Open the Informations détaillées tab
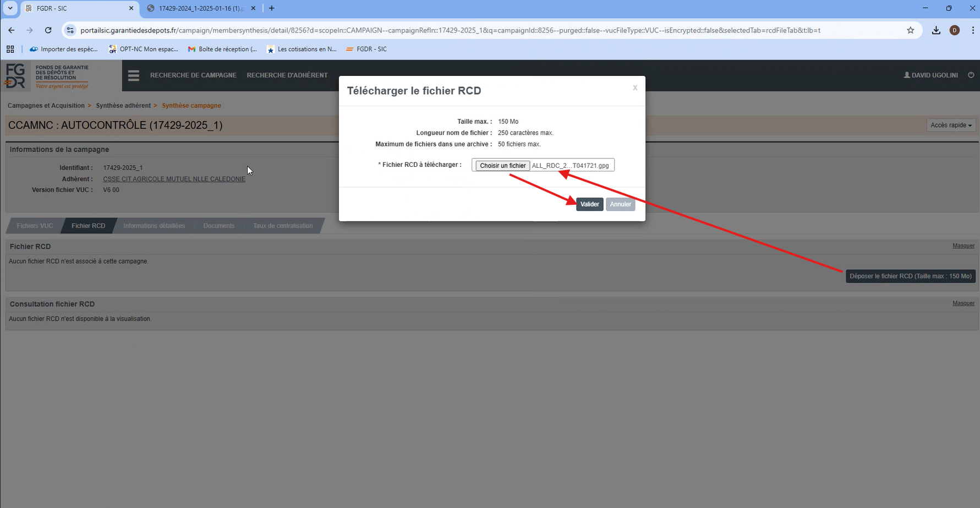Viewport: 980px width, 508px height. [154, 226]
